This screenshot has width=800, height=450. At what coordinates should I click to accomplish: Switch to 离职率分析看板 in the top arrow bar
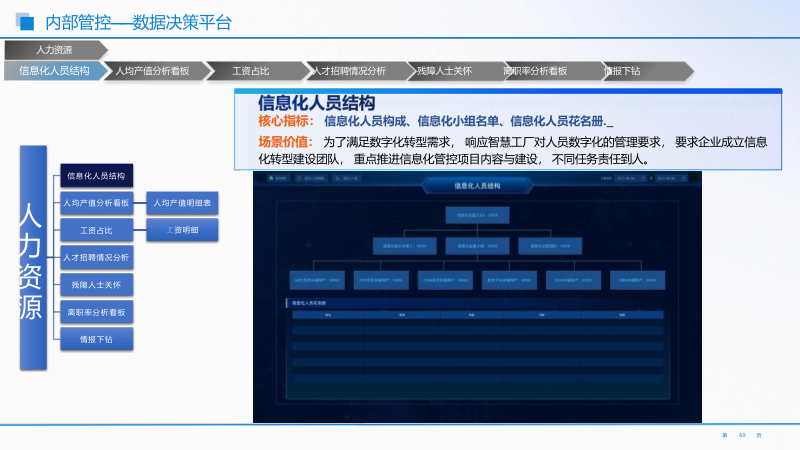[x=540, y=71]
